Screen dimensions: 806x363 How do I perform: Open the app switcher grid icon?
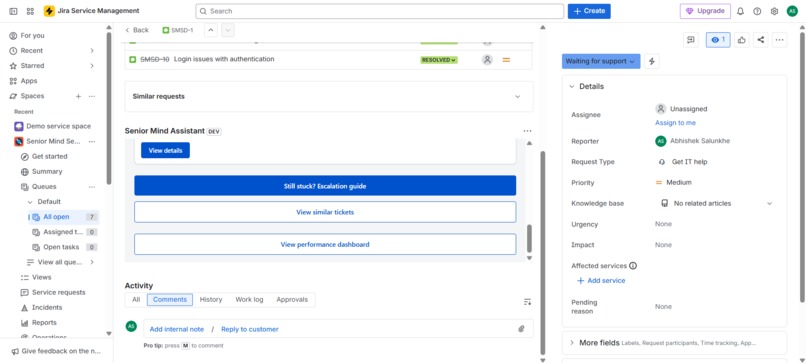[x=30, y=11]
